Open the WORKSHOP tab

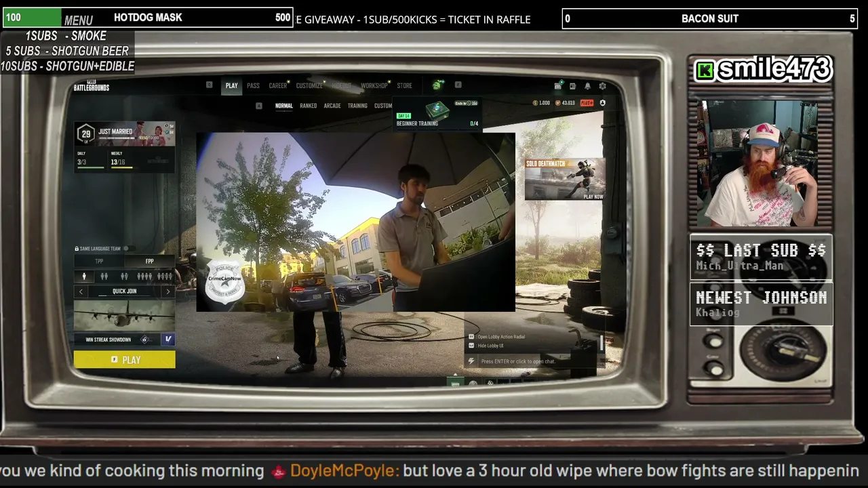point(374,86)
